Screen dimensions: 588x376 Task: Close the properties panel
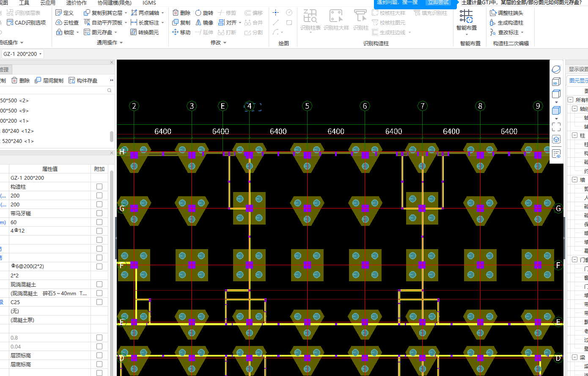click(x=112, y=153)
